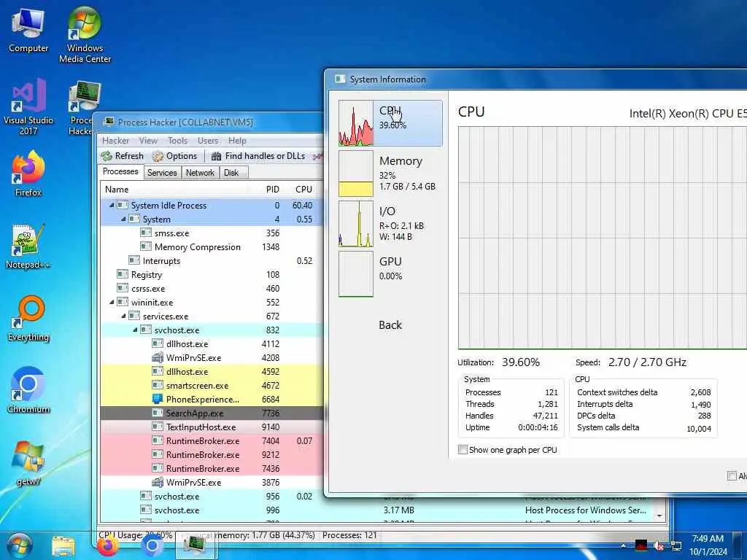Click the Windows Start button

20,546
